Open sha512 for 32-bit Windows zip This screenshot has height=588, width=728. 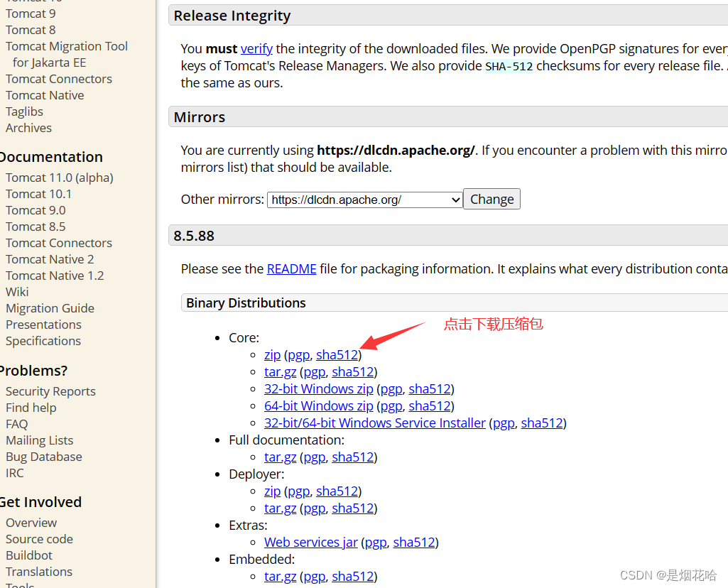point(430,389)
